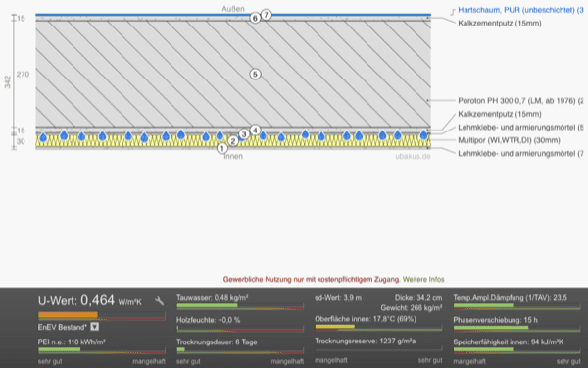Select layer marker number 5 in Poroton layer
This screenshot has height=368, width=588.
pyautogui.click(x=255, y=74)
